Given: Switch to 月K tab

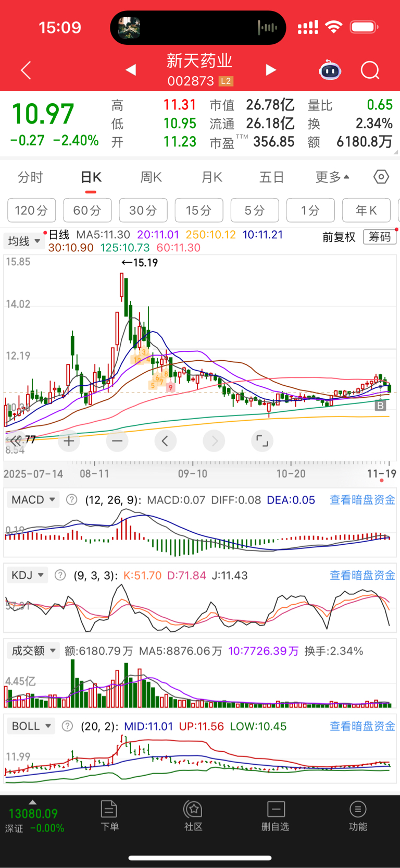Looking at the screenshot, I should tap(212, 177).
